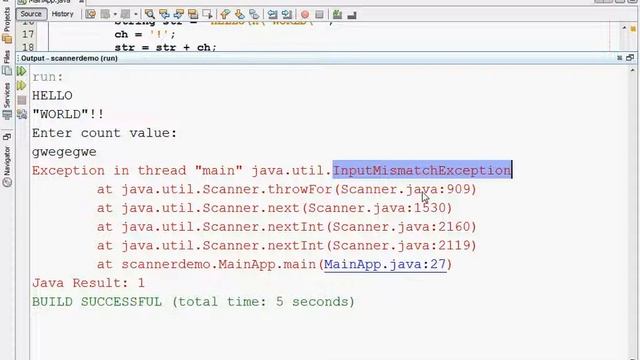640x360 pixels.
Task: Click Previous Bookmark icon
Action: (225, 15)
